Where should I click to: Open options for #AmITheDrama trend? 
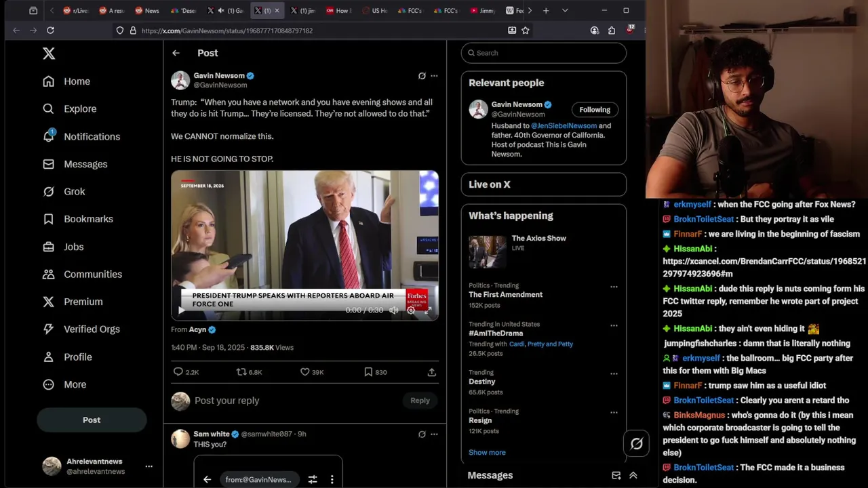point(614,325)
